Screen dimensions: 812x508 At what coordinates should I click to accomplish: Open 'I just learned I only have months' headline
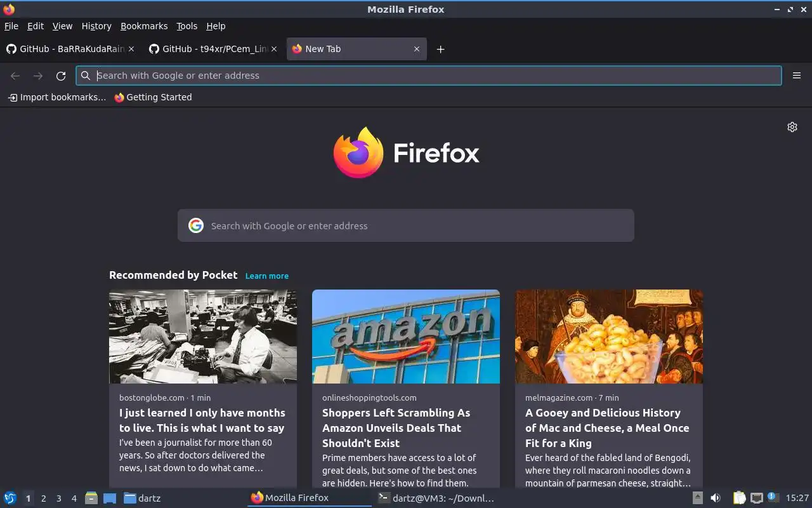(x=202, y=420)
